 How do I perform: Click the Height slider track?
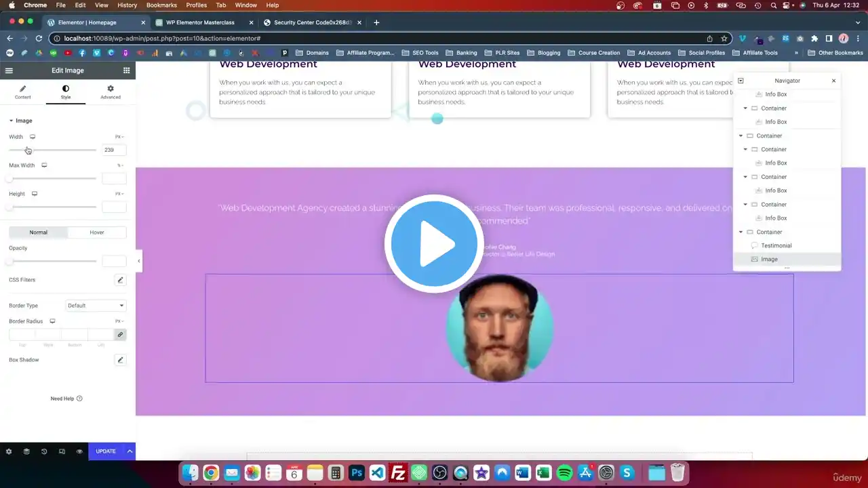[x=52, y=207]
